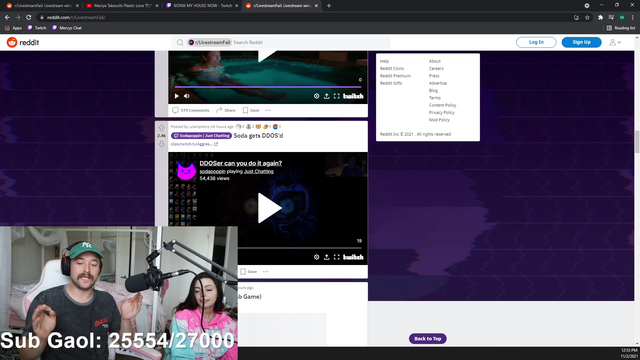
Task: Mute the hot tub clip volume icon
Action: (x=187, y=96)
